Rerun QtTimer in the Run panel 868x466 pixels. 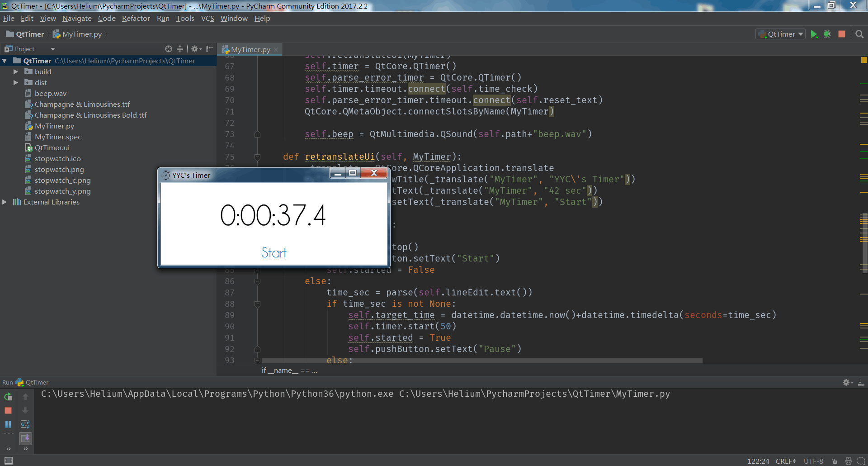[x=8, y=397]
